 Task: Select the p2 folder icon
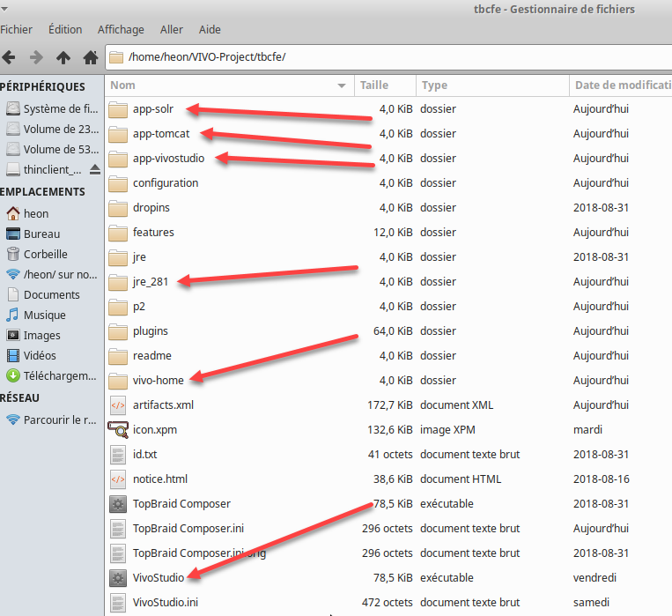coord(118,307)
